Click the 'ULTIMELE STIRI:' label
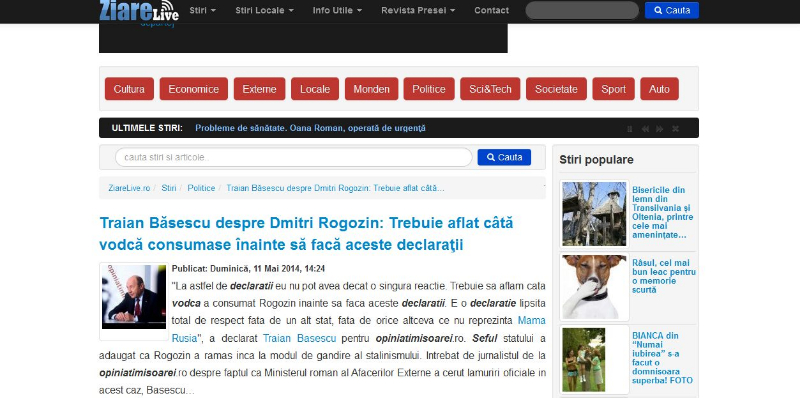Image resolution: width=800 pixels, height=398 pixels. 147,128
